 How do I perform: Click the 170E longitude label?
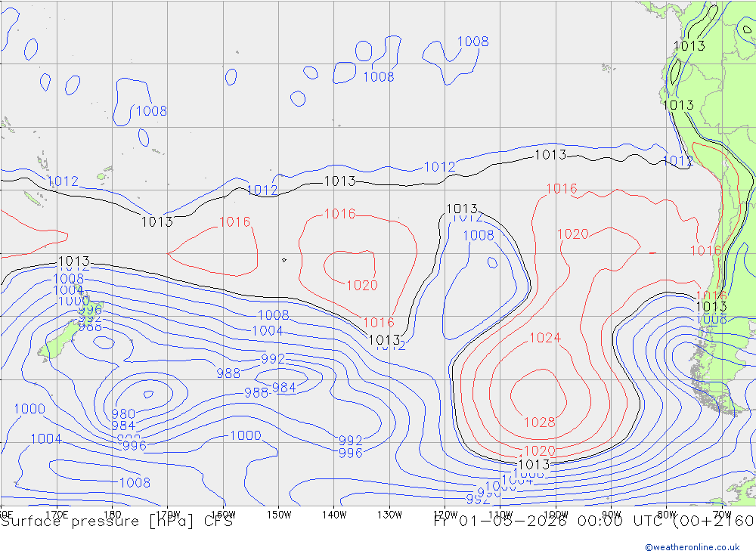point(57,515)
